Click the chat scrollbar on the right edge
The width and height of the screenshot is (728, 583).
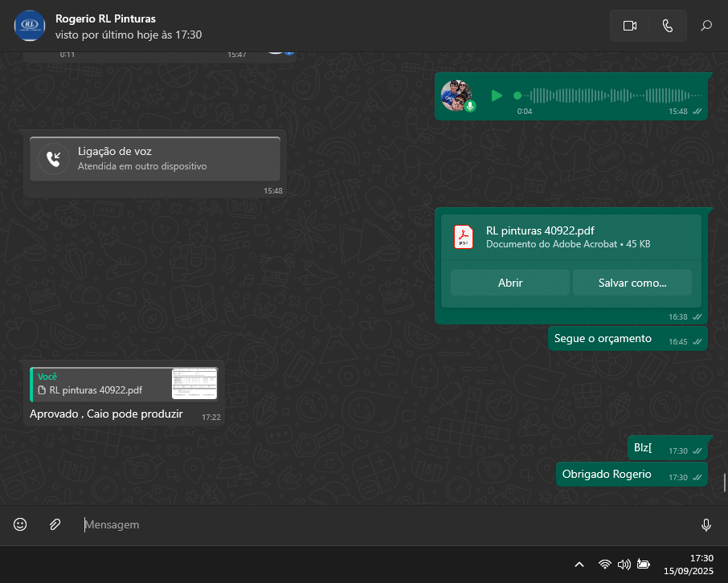click(725, 482)
